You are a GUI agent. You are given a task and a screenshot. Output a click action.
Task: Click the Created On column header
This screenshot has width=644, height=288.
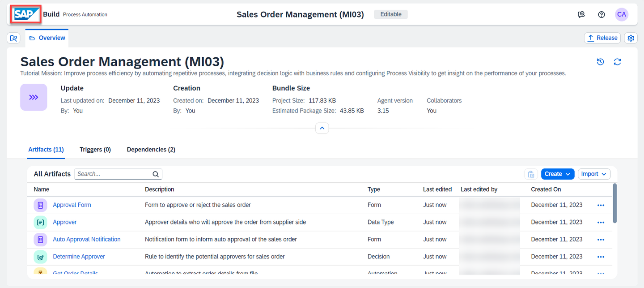[546, 189]
